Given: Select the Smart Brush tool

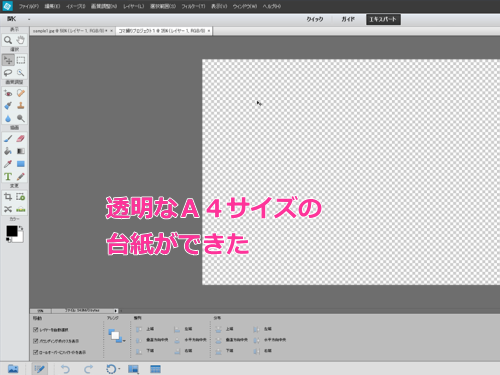Looking at the screenshot, I should click(8, 106).
